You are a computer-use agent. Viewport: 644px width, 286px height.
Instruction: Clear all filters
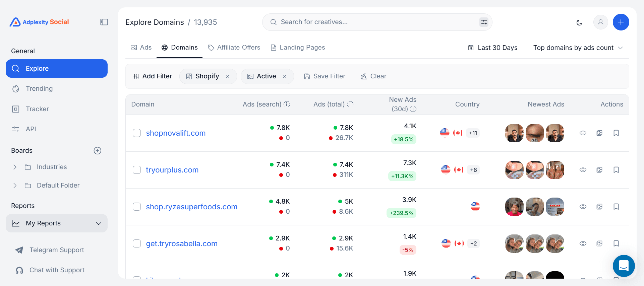coord(373,76)
